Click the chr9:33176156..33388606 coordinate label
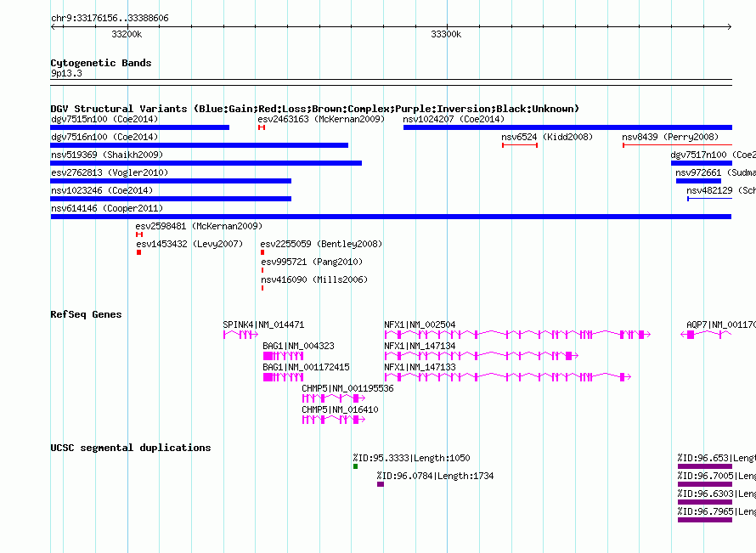Screen dimensions: 756x553 (x=110, y=18)
